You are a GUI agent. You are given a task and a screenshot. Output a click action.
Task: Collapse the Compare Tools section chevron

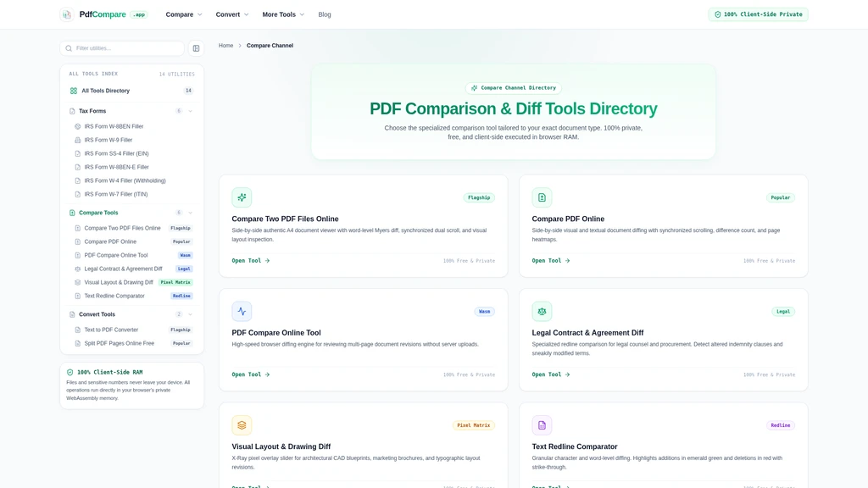[191, 213]
